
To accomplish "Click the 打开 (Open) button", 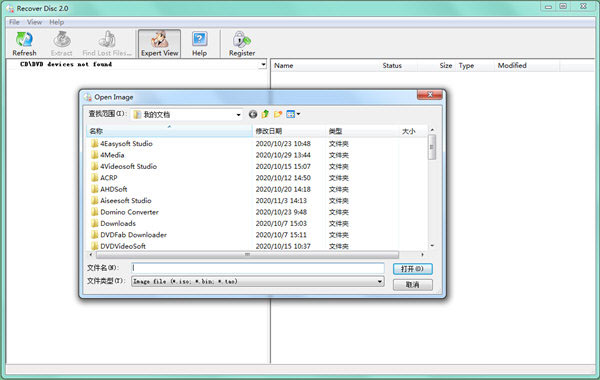I will [412, 269].
